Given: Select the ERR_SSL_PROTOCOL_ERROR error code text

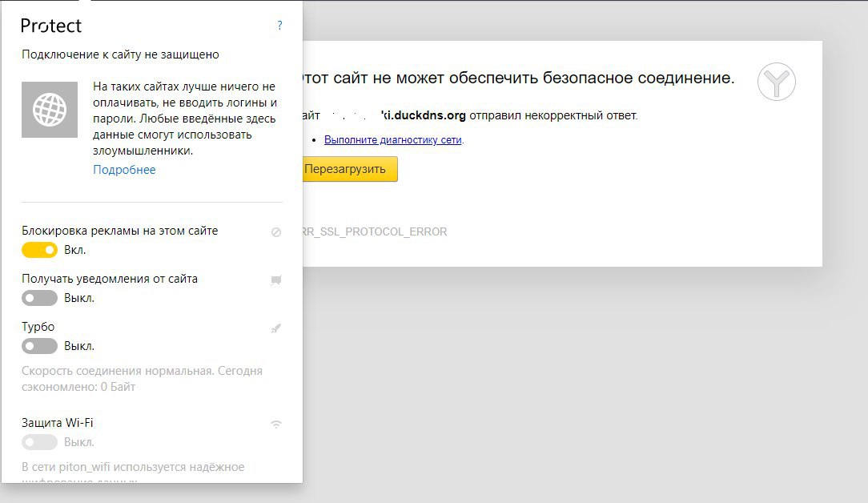Looking at the screenshot, I should (375, 231).
